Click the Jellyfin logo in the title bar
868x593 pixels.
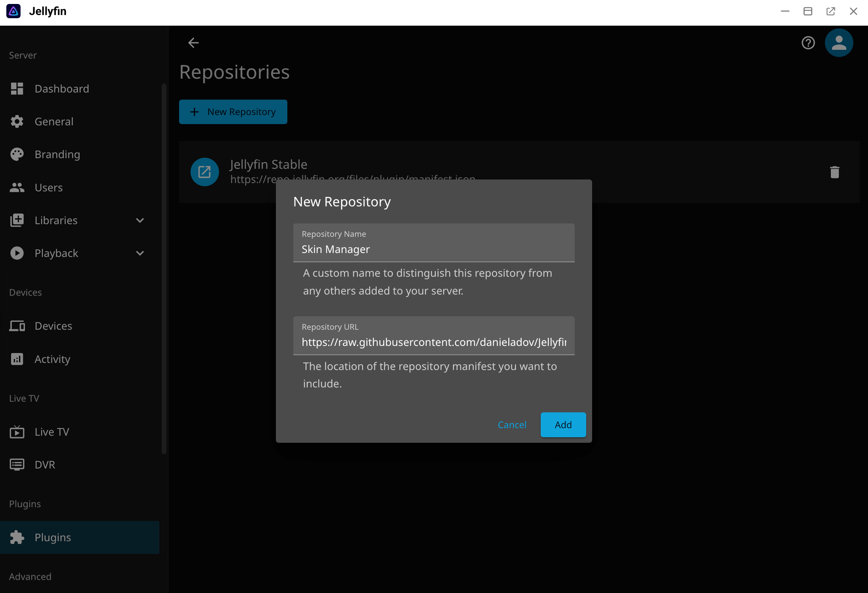(13, 11)
